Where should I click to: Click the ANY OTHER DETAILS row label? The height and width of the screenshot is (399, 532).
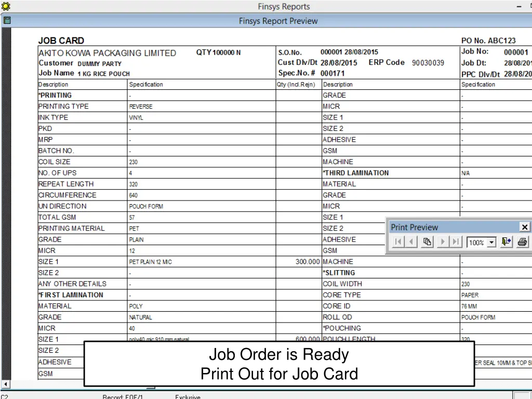[72, 284]
